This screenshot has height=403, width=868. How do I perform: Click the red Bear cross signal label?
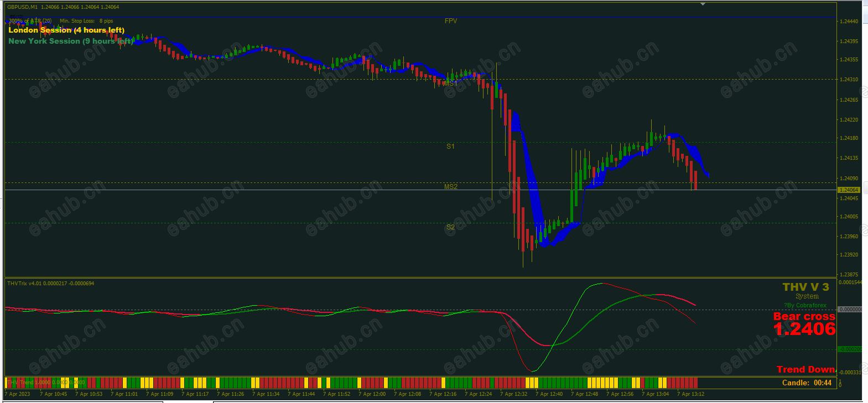[804, 317]
